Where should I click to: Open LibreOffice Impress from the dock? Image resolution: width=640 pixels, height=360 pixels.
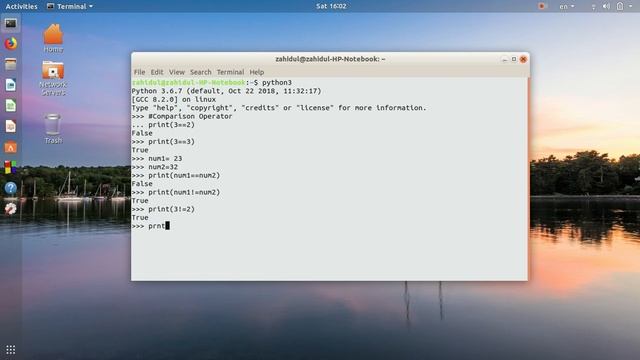click(x=11, y=126)
